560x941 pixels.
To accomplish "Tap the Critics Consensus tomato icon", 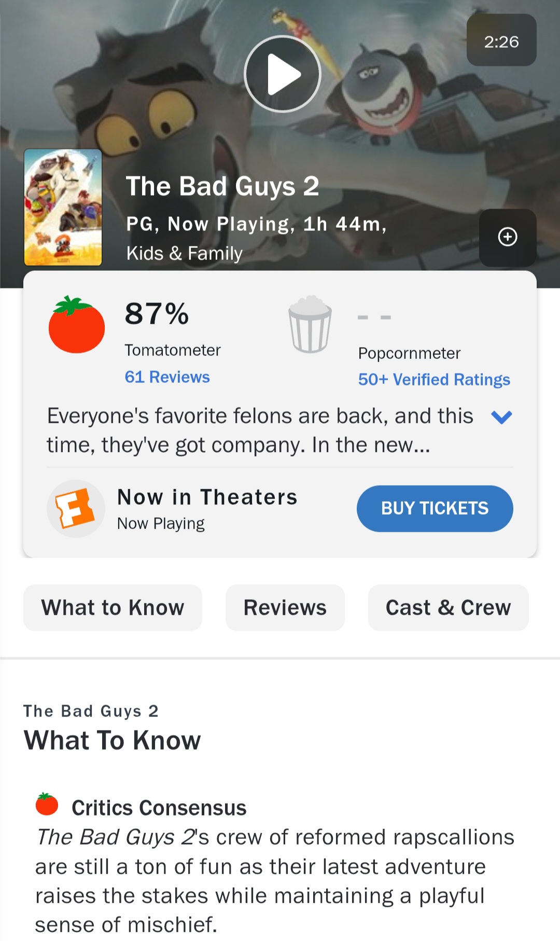I will 47,805.
